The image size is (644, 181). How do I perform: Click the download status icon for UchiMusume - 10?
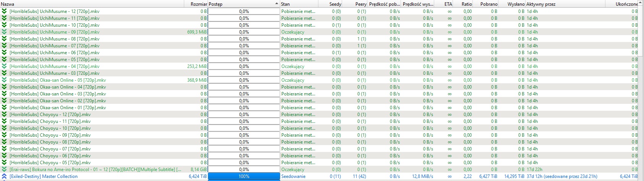tap(4, 25)
